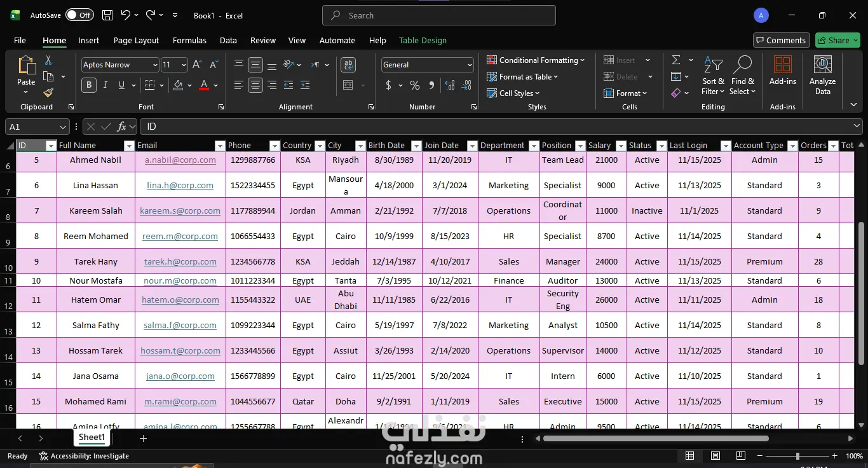Switch to Page Layout view in status bar

pos(715,456)
